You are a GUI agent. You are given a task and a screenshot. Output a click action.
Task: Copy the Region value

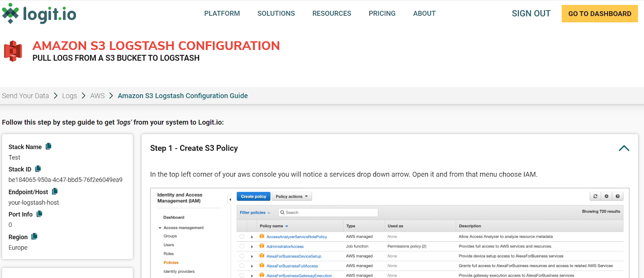click(x=34, y=237)
